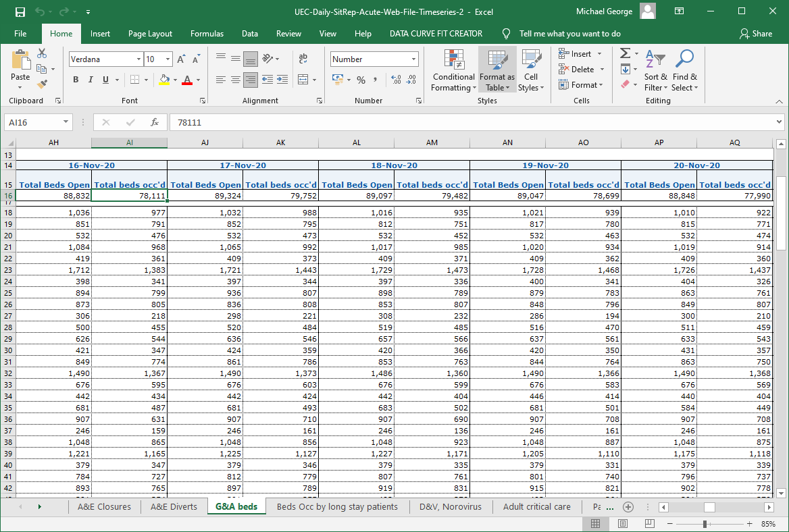Apply comma style

click(376, 80)
